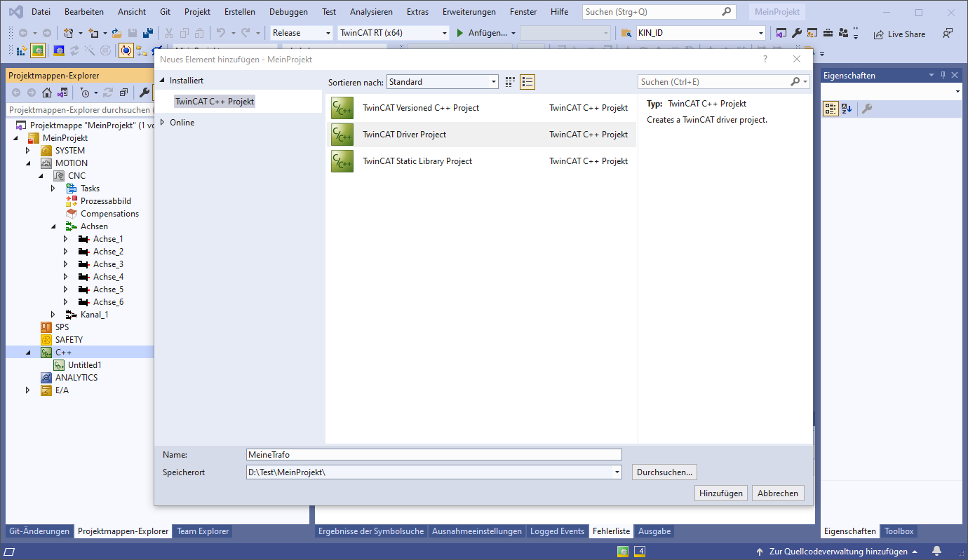Screen dimensions: 968x560
Task: Switch to the Ausgabe tab
Action: point(654,531)
